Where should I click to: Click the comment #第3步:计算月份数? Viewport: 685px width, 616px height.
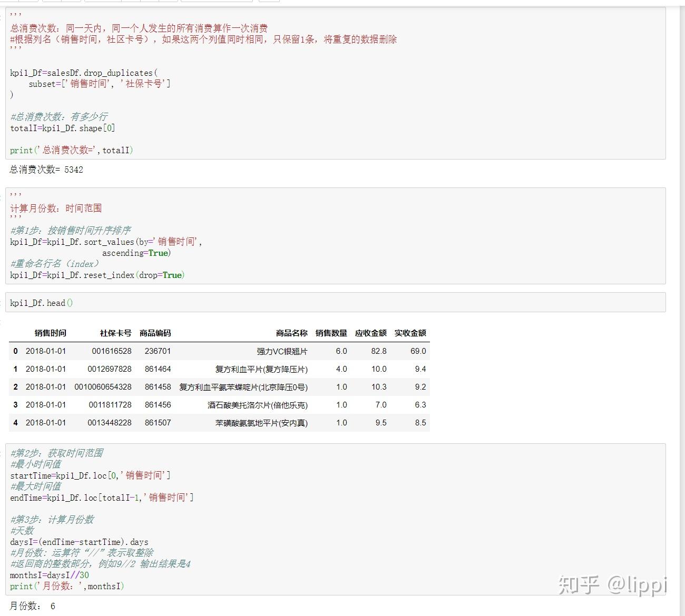[52, 520]
